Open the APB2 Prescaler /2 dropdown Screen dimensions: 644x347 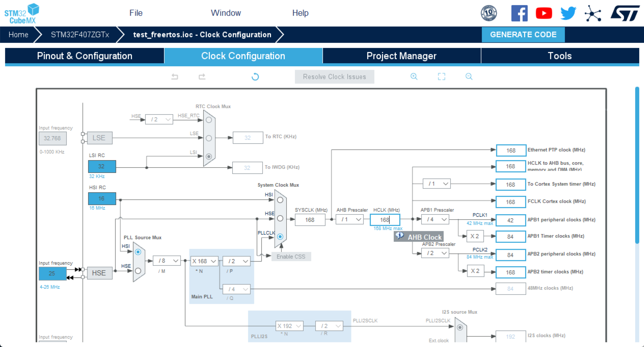pyautogui.click(x=435, y=253)
